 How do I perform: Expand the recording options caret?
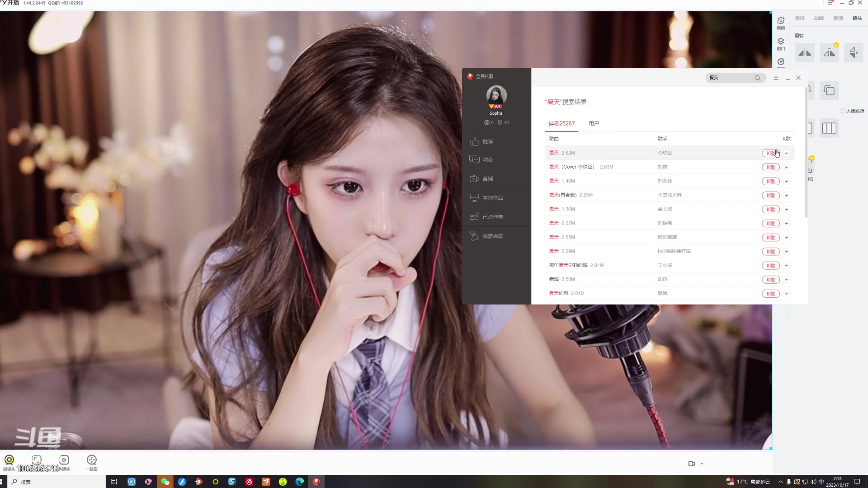click(x=702, y=464)
